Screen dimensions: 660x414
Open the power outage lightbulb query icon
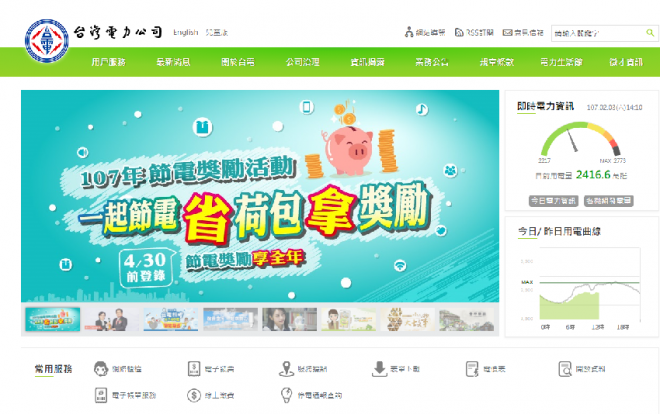286,395
